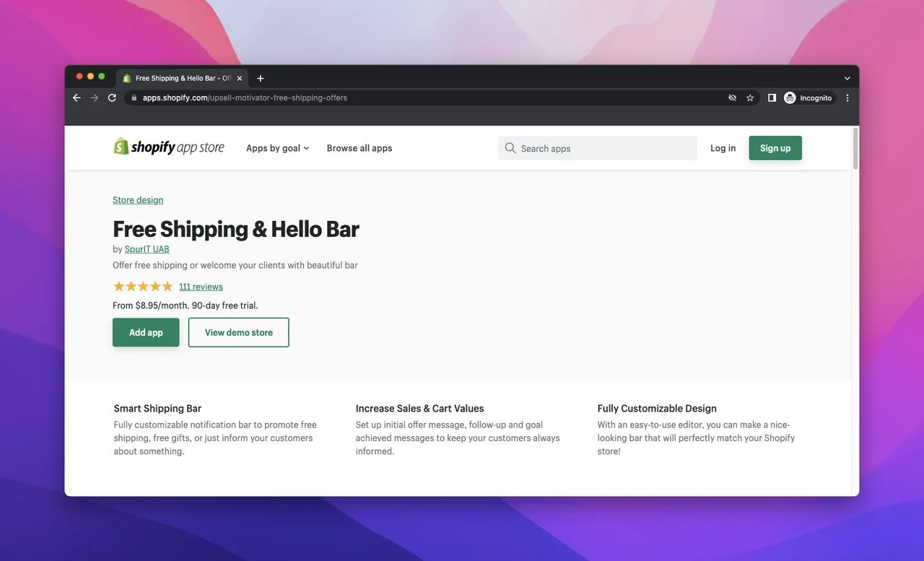Click the Log in link

723,148
